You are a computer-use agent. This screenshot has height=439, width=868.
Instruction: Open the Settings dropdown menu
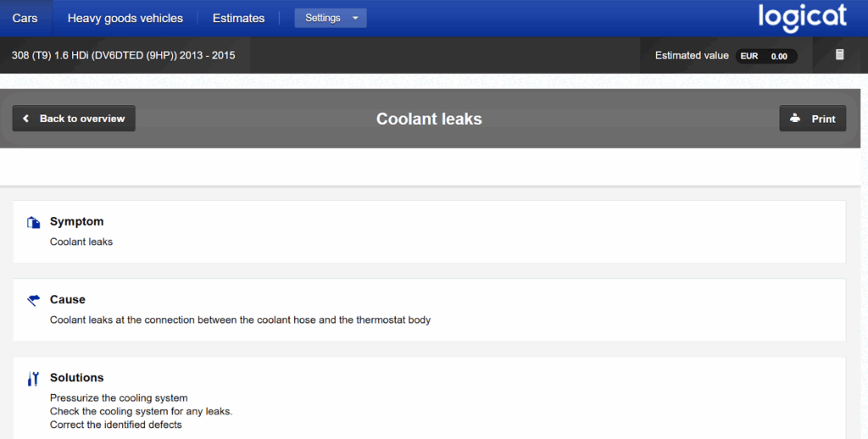coord(330,18)
